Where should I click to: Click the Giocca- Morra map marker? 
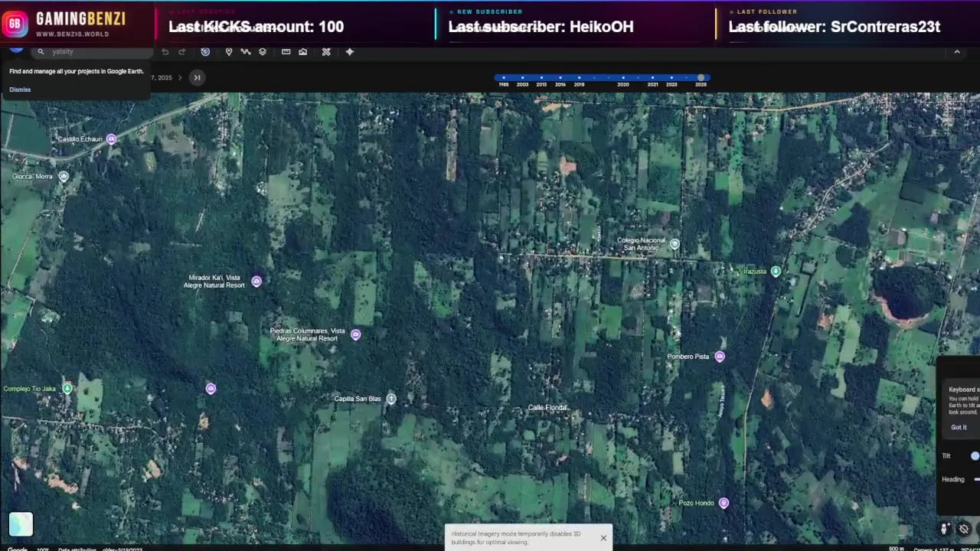pos(64,177)
